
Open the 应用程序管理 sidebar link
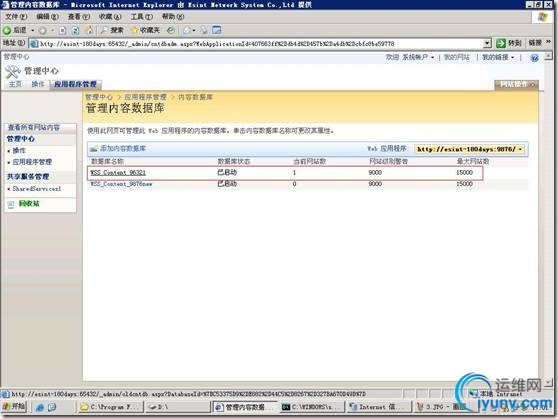32,162
